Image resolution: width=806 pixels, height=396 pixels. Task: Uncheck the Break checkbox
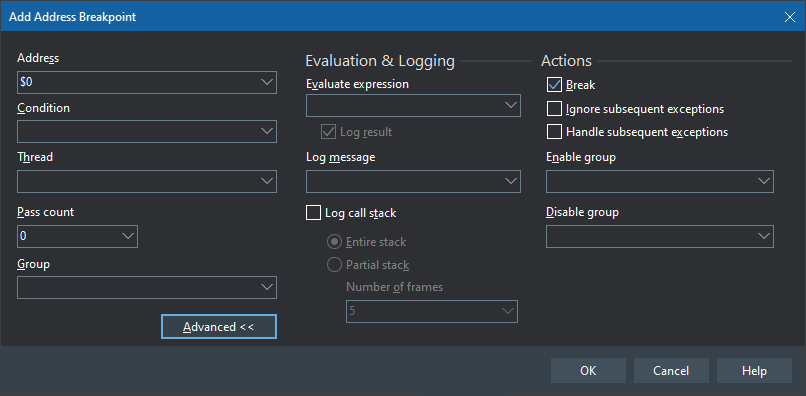554,85
